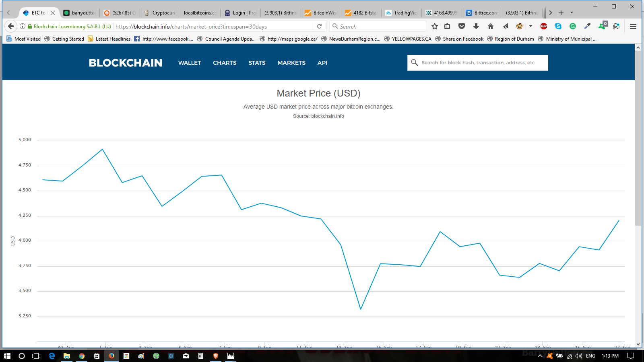
Task: Open the WALLET menu item
Action: click(190, 63)
